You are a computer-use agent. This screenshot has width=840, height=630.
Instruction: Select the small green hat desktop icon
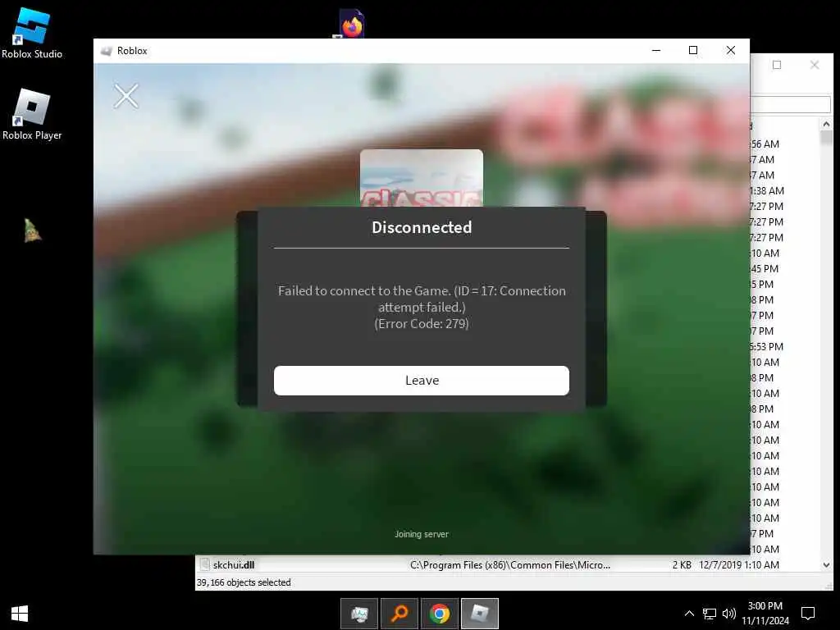click(x=32, y=231)
